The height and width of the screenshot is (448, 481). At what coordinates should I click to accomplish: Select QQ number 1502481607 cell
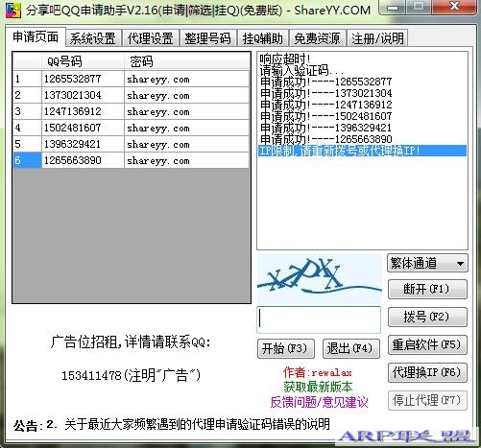tap(83, 128)
